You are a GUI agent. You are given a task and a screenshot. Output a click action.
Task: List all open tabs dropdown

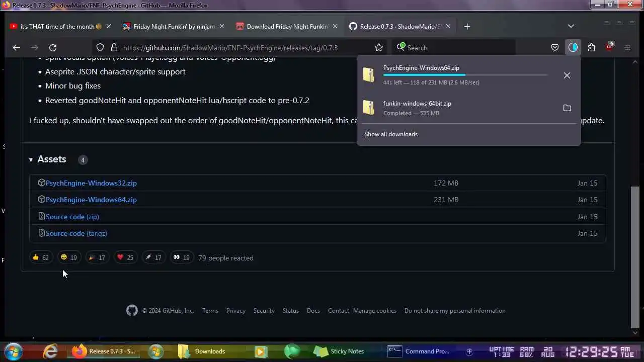click(x=571, y=26)
